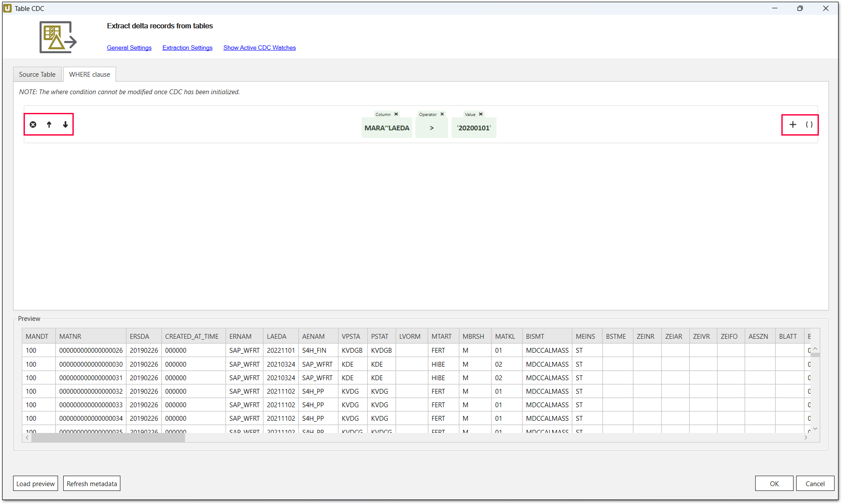Delete the WHERE criteria row icon

(33, 125)
